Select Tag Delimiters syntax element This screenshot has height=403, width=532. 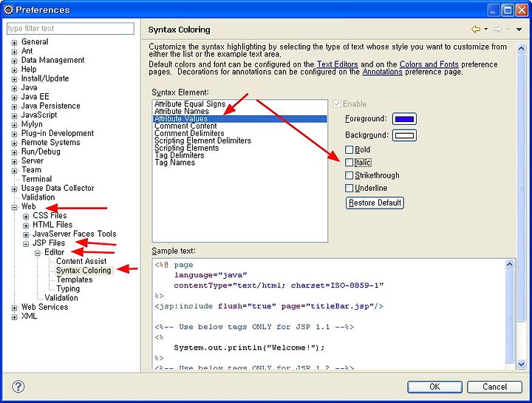point(180,155)
